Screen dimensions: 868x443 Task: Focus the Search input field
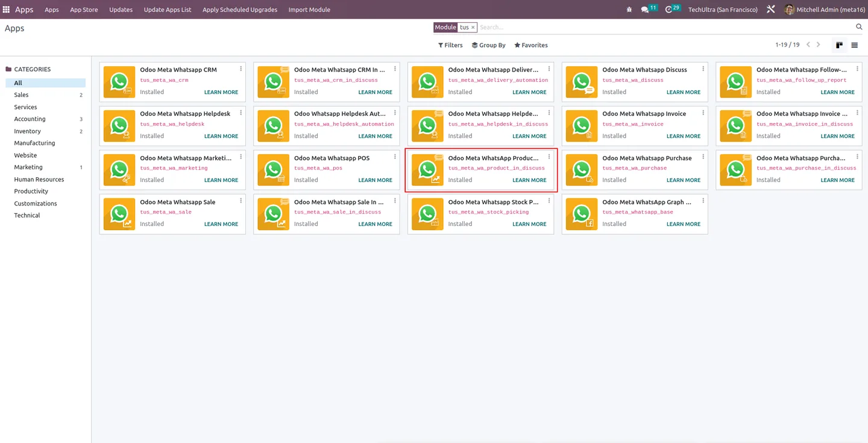pos(665,27)
